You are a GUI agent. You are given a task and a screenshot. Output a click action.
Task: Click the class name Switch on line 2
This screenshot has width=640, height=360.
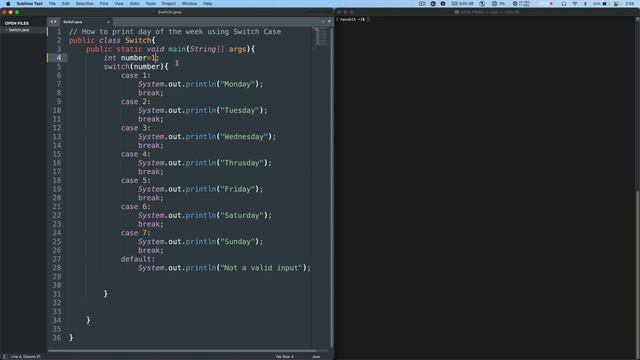pos(138,40)
